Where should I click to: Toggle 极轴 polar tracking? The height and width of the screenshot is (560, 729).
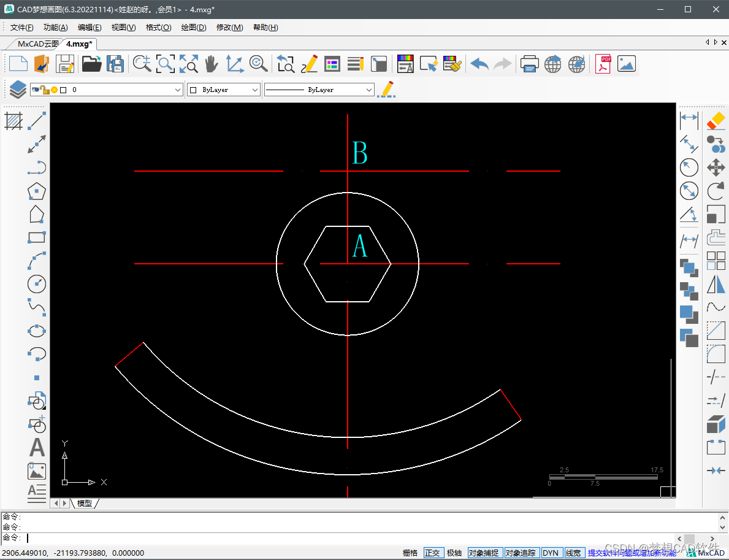click(455, 553)
